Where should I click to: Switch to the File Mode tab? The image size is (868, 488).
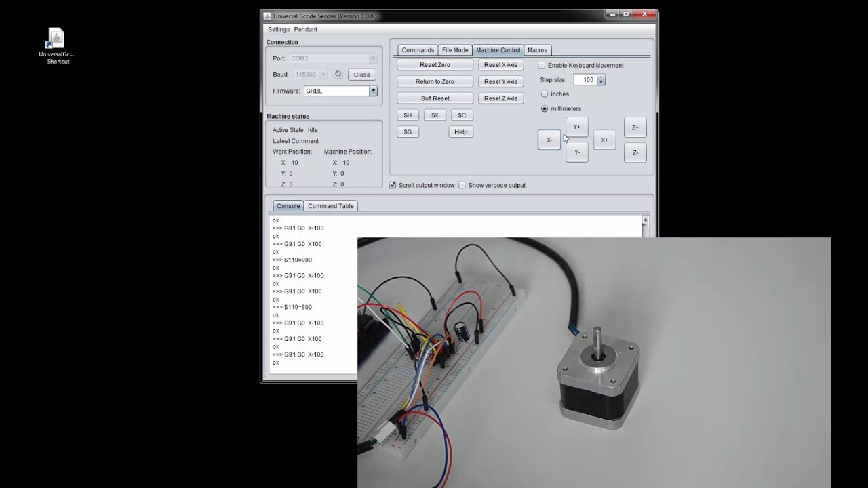(x=455, y=50)
